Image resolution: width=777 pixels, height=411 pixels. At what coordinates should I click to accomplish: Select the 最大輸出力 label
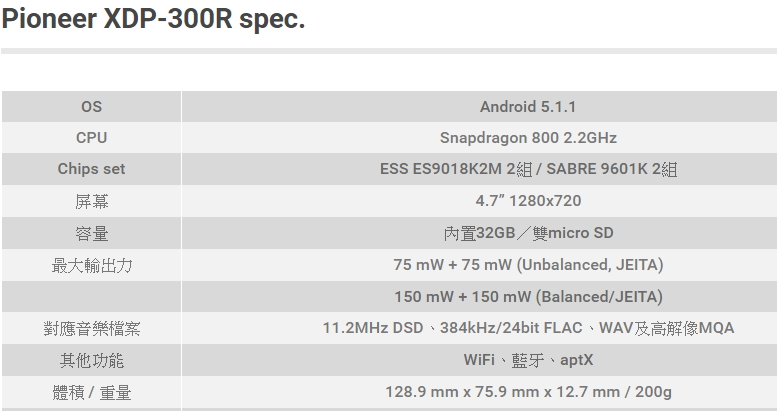[92, 265]
